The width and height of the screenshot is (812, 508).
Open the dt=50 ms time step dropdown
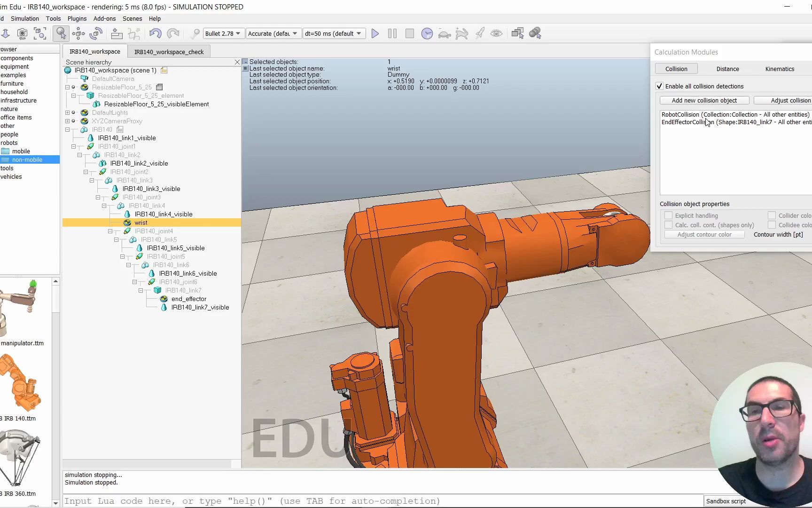click(334, 33)
